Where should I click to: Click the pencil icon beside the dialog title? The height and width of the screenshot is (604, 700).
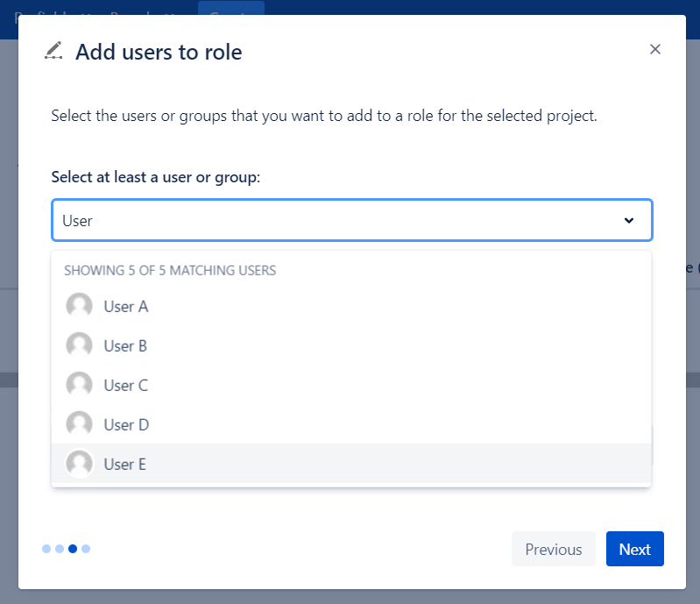tap(53, 51)
